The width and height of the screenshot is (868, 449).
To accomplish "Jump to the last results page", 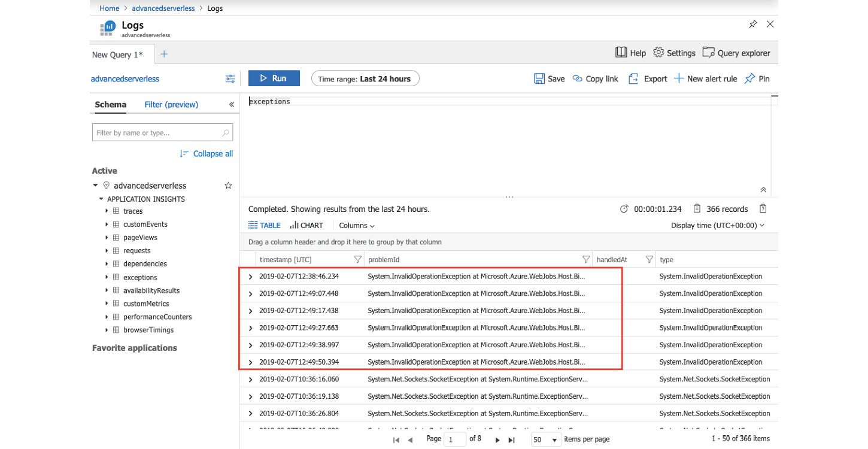I will tap(511, 440).
